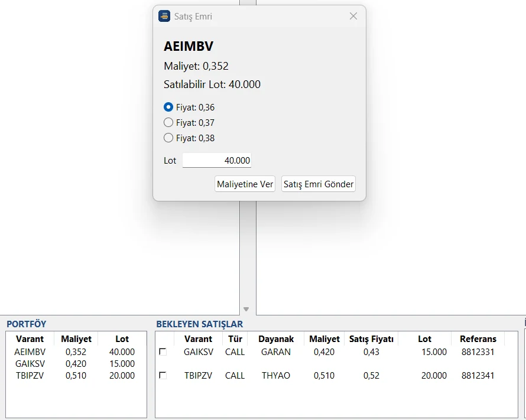Select TBIPZV in the portfolio list
The image size is (526, 420).
[x=30, y=376]
